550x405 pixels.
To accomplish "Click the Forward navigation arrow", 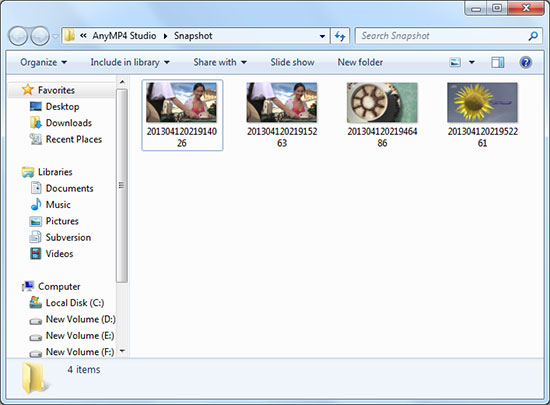I will [40, 36].
